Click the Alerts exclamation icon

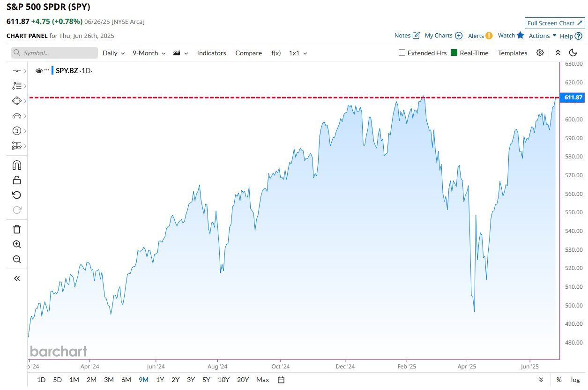tap(489, 36)
